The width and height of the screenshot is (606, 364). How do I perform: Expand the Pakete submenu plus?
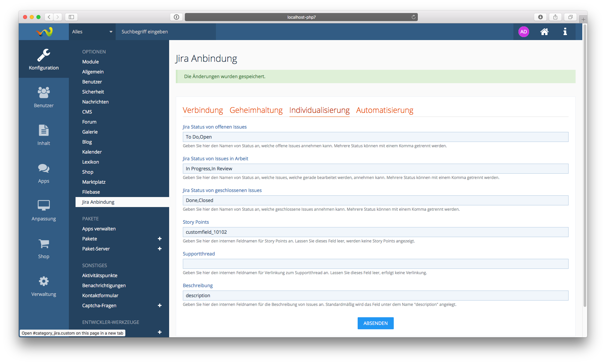coord(159,239)
